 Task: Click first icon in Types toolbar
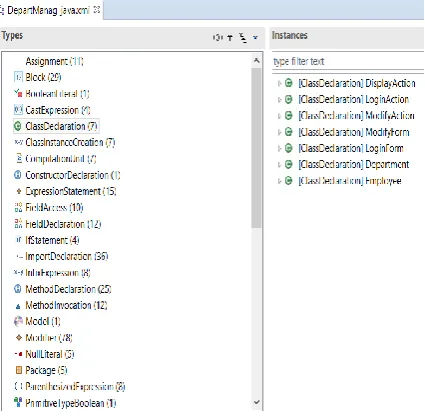coord(218,38)
